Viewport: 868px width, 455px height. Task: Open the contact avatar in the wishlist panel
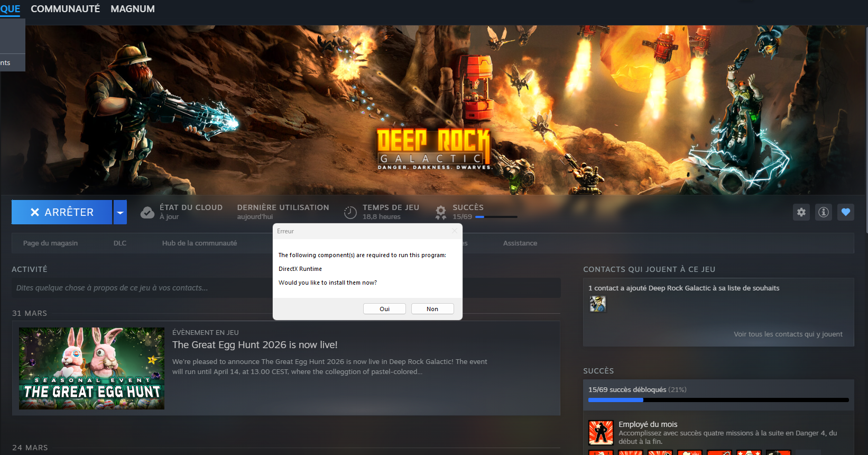(598, 304)
